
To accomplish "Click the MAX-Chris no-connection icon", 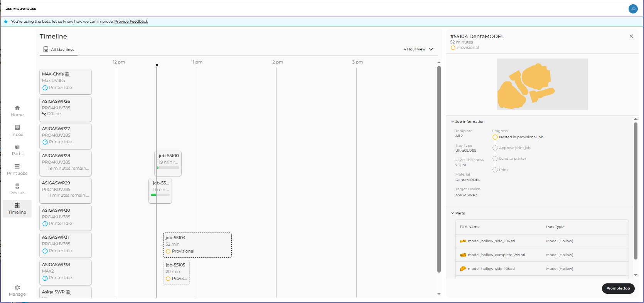I will (67, 74).
